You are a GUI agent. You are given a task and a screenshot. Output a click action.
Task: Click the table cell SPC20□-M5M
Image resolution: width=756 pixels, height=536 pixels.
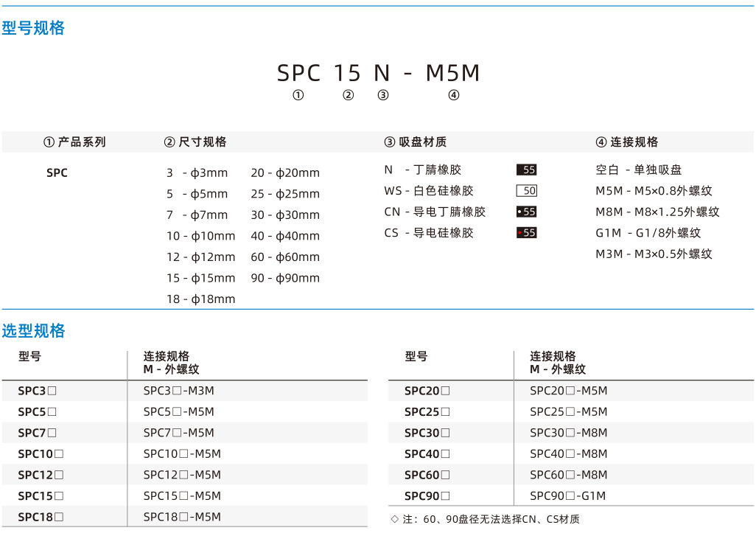click(569, 391)
